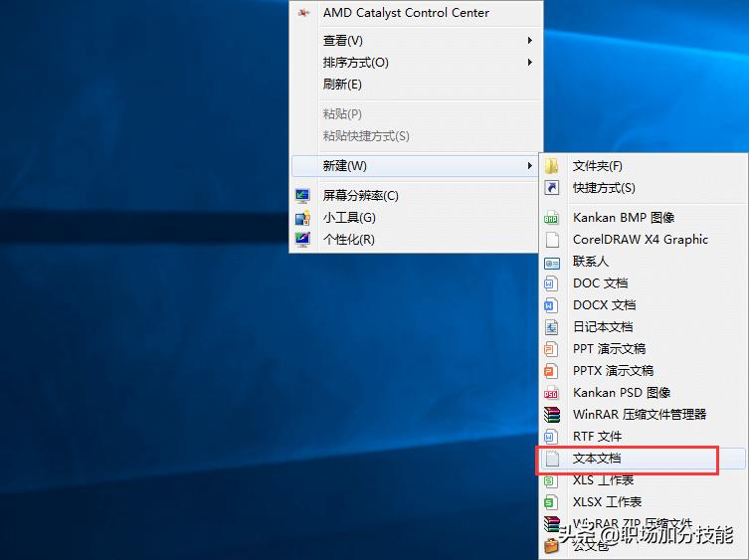Expand the arrow next to 查看(V)
Screen dimensions: 749x560
click(x=529, y=41)
